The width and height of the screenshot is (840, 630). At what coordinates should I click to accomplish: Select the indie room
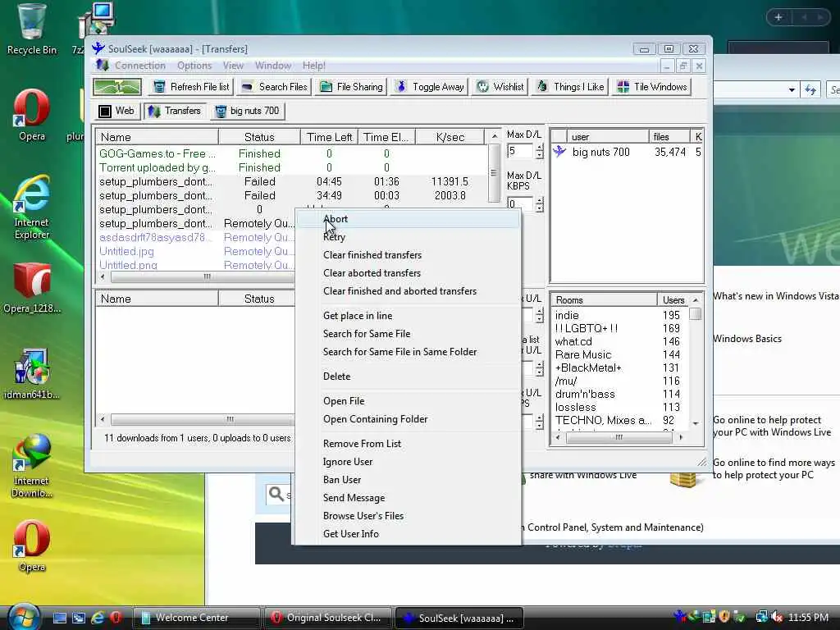pyautogui.click(x=620, y=315)
